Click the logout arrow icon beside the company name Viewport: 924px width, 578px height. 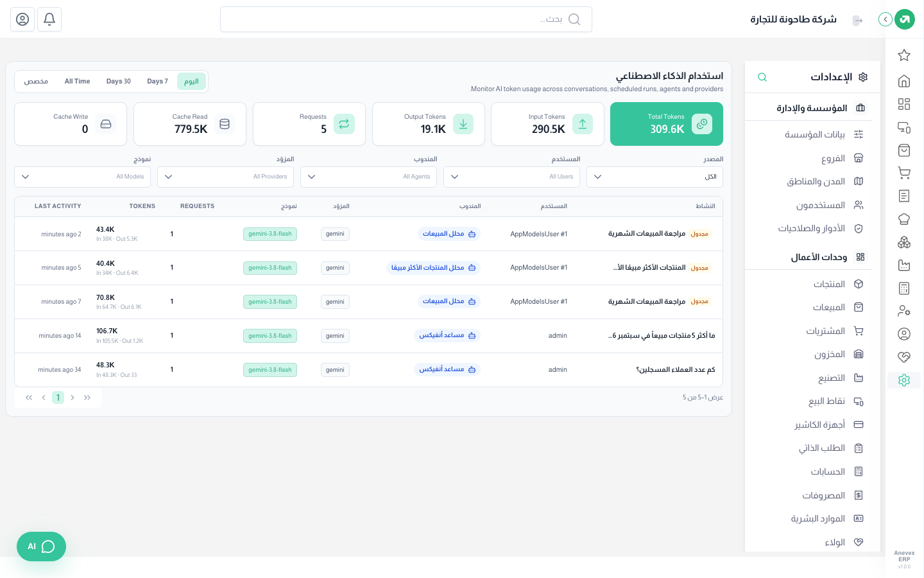tap(857, 21)
